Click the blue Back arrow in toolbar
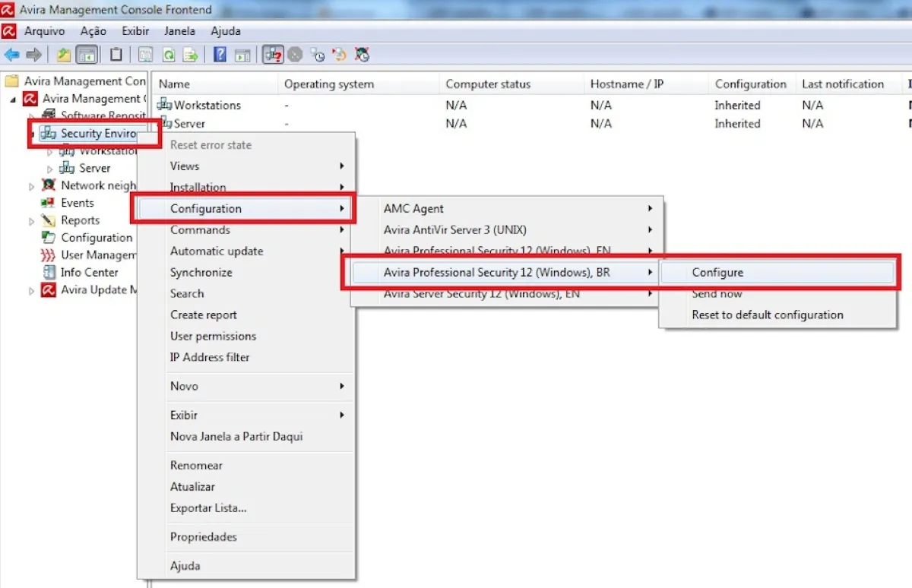The image size is (912, 588). tap(11, 55)
